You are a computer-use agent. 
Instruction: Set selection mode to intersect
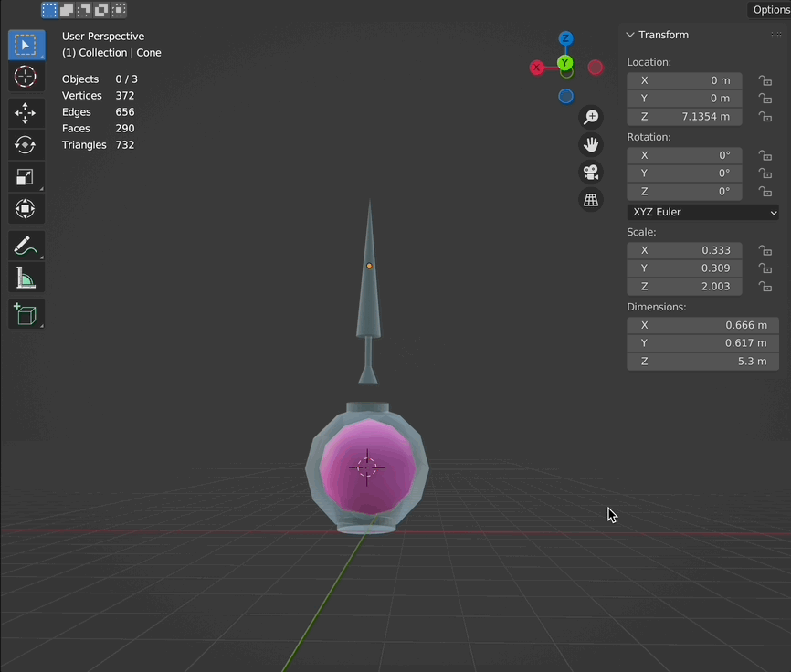pos(118,10)
